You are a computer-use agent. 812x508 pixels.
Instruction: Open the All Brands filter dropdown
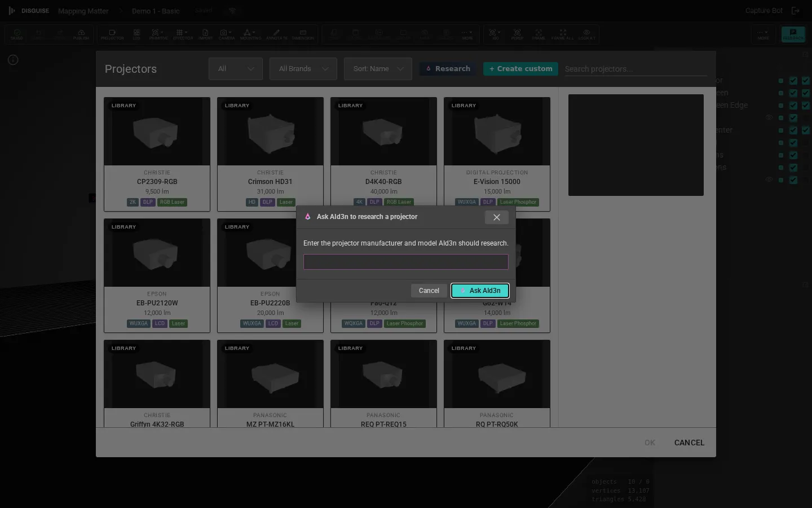(303, 69)
